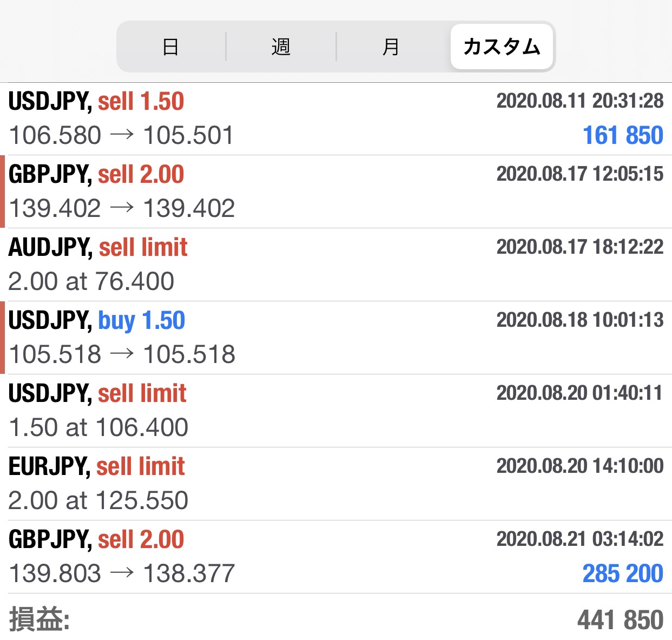Tap the 損益 total label
Viewport: 672px width, 640px height.
click(x=39, y=619)
